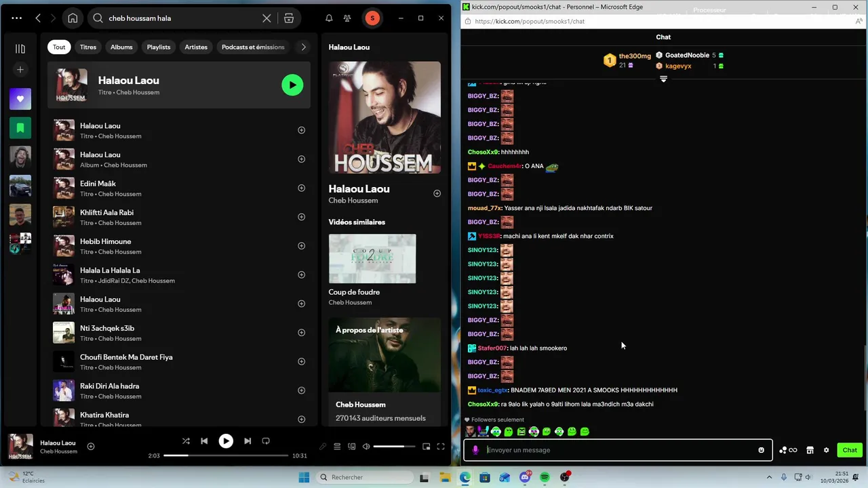This screenshot has height=488, width=868.
Task: Click Kick message input field
Action: point(618,450)
